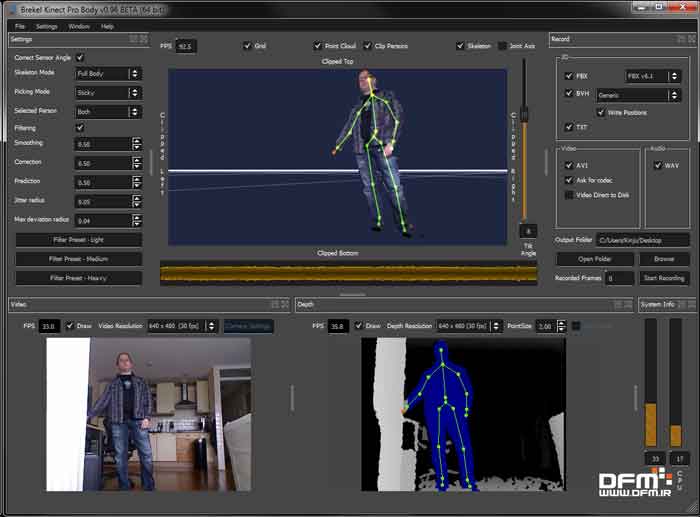Enable Video Direct to Disk checkbox
The width and height of the screenshot is (700, 517).
coord(569,195)
